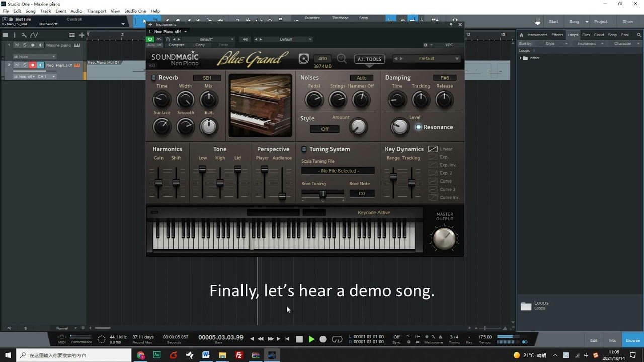Click the Record button in transport
This screenshot has width=644, height=362.
[x=323, y=339]
